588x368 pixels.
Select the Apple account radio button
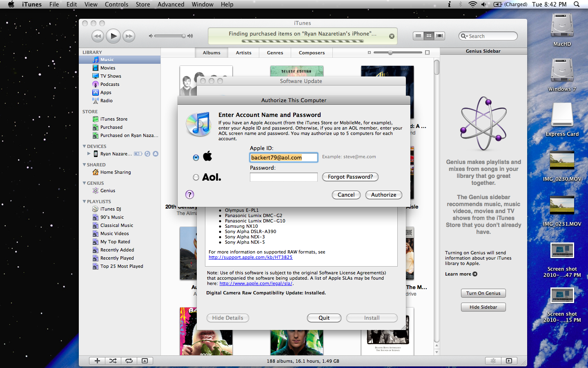[x=196, y=157]
